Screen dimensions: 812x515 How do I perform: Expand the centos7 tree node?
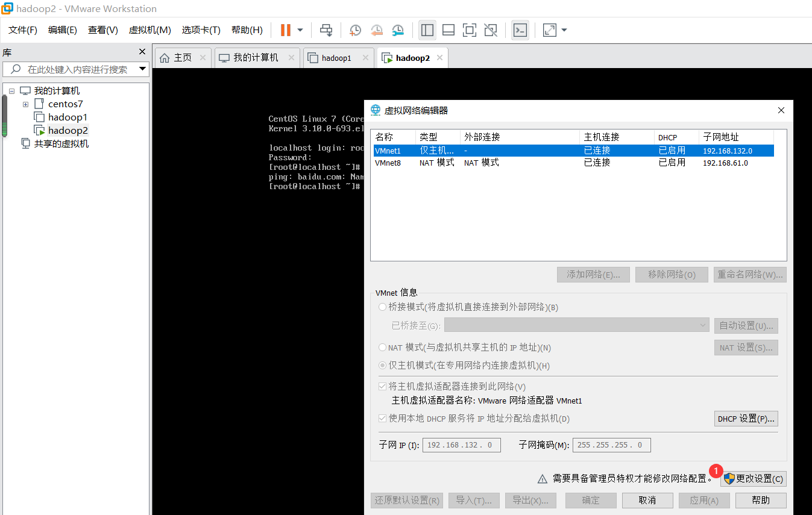click(x=25, y=104)
